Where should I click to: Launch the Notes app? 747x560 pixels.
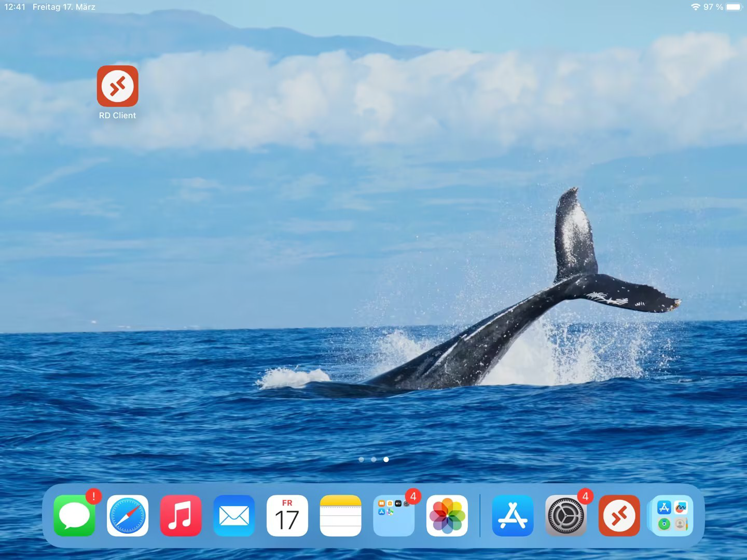pyautogui.click(x=340, y=515)
